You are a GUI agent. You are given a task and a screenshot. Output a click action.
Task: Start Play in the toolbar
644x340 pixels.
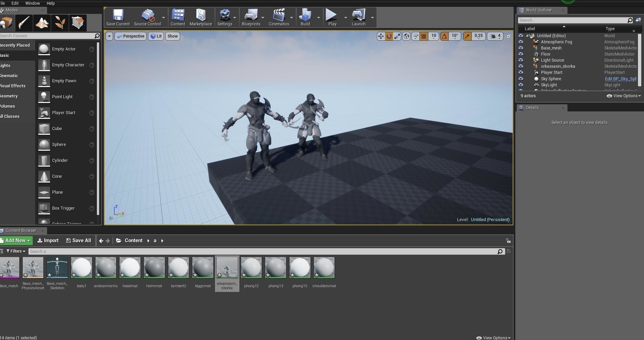[332, 18]
